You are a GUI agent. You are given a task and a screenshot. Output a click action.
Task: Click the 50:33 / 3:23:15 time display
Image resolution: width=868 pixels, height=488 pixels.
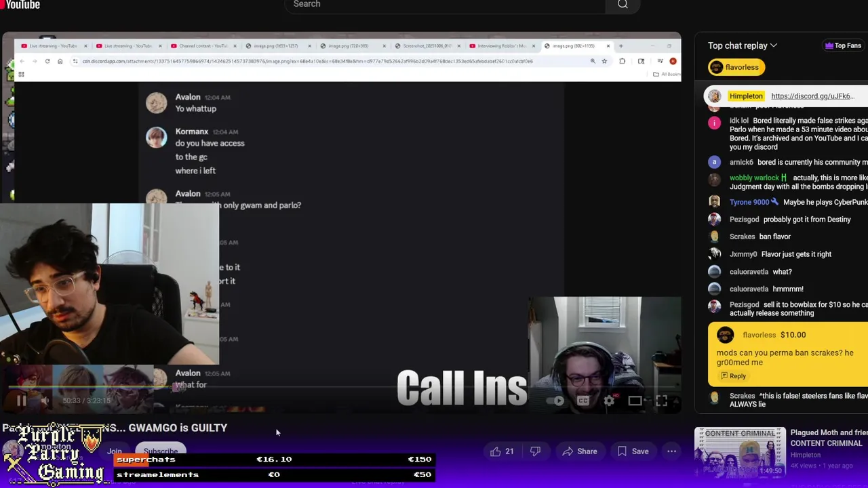pos(86,401)
